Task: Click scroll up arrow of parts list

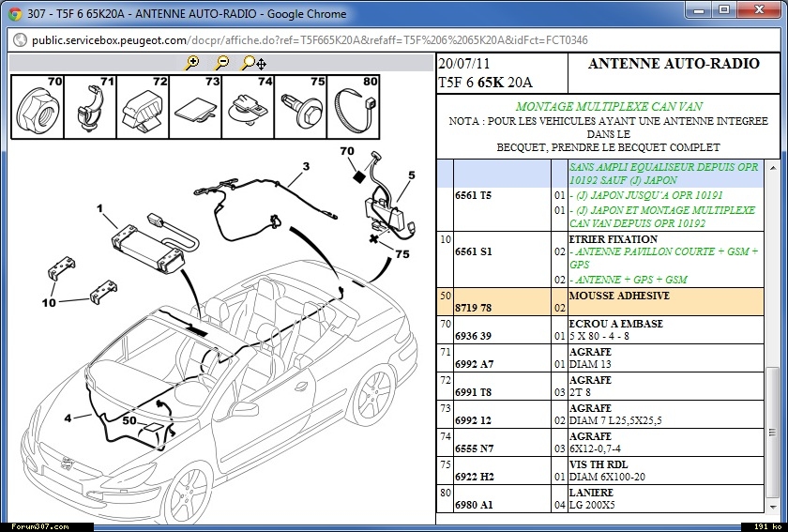Action: tap(772, 168)
